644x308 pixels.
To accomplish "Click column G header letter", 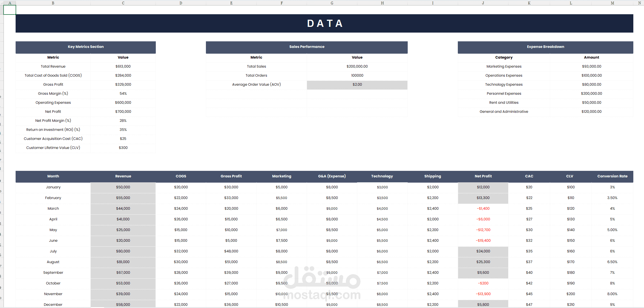I will coord(332,3).
